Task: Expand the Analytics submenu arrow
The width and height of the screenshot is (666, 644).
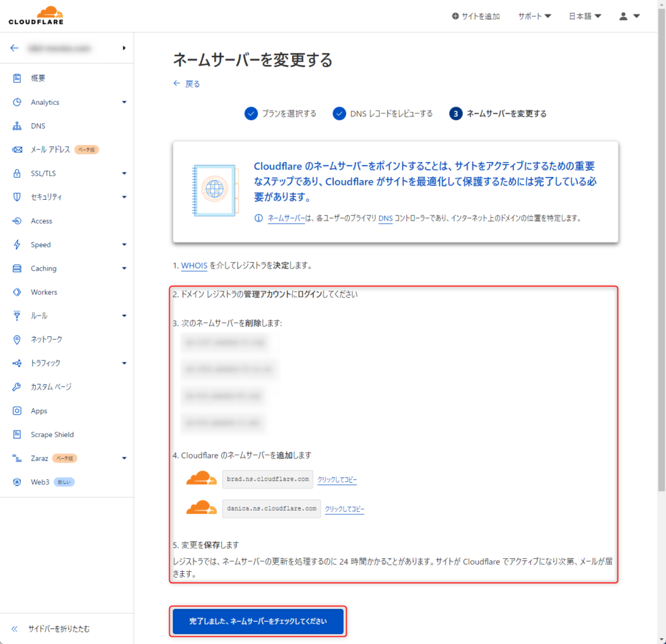Action: point(124,102)
